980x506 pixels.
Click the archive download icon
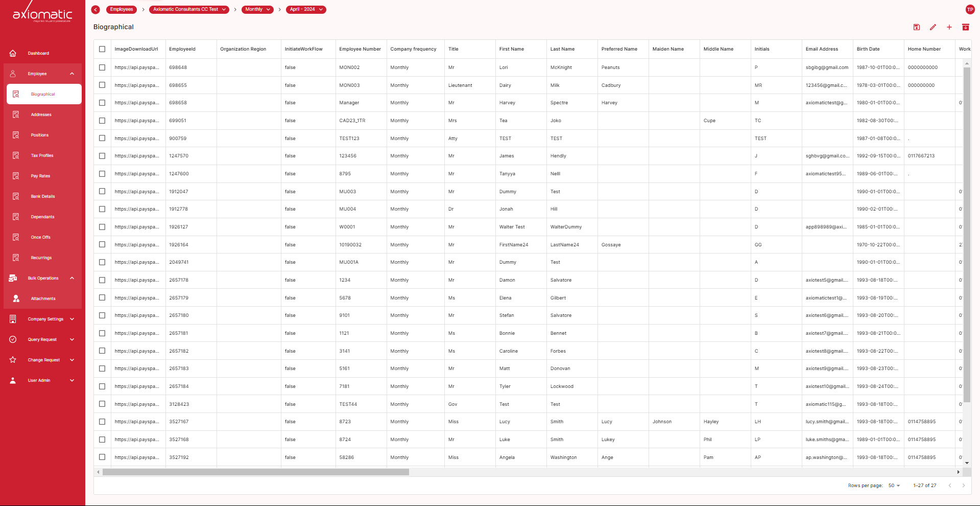pyautogui.click(x=965, y=27)
